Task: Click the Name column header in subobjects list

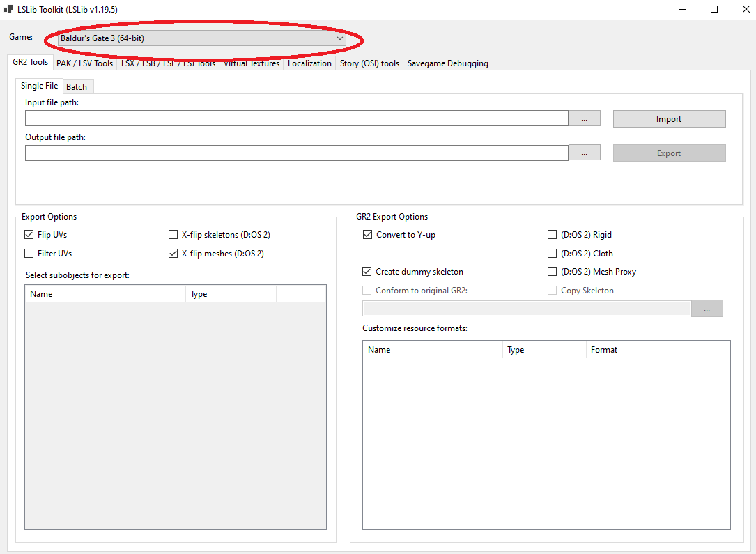Action: (105, 294)
